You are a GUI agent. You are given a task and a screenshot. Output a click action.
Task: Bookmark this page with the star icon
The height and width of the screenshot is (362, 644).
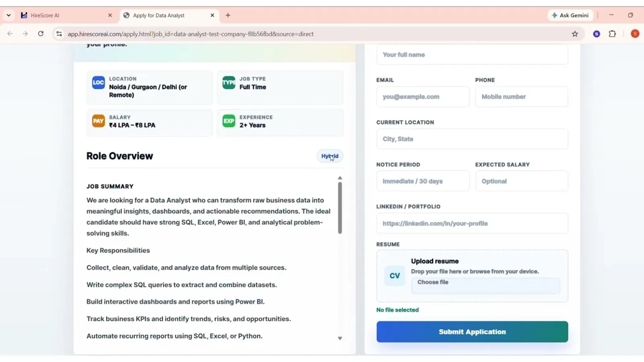pyautogui.click(x=575, y=34)
